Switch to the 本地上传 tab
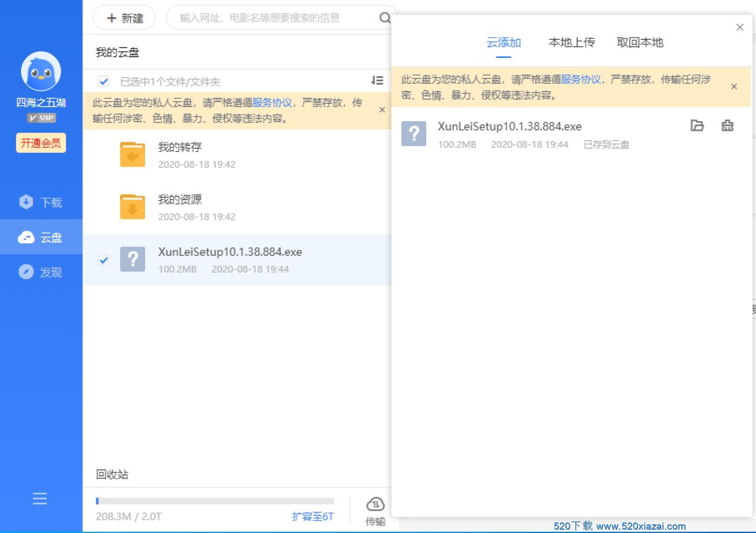Screen dimensions: 756x533 coord(572,43)
